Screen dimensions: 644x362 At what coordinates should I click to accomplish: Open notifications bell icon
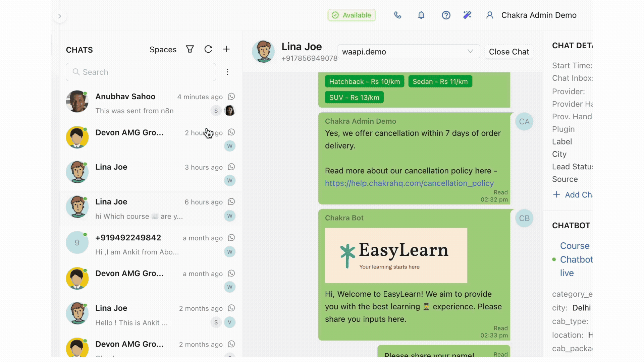pos(421,15)
